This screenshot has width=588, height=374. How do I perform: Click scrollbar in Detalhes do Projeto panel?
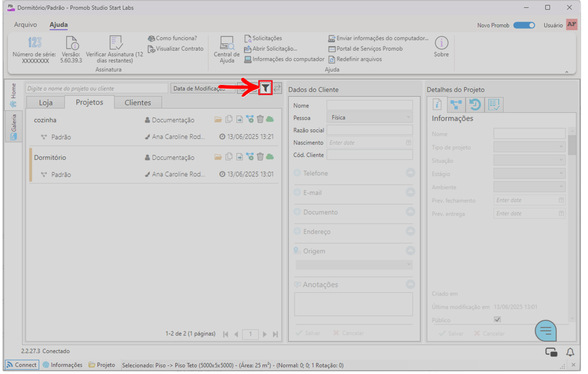572,145
